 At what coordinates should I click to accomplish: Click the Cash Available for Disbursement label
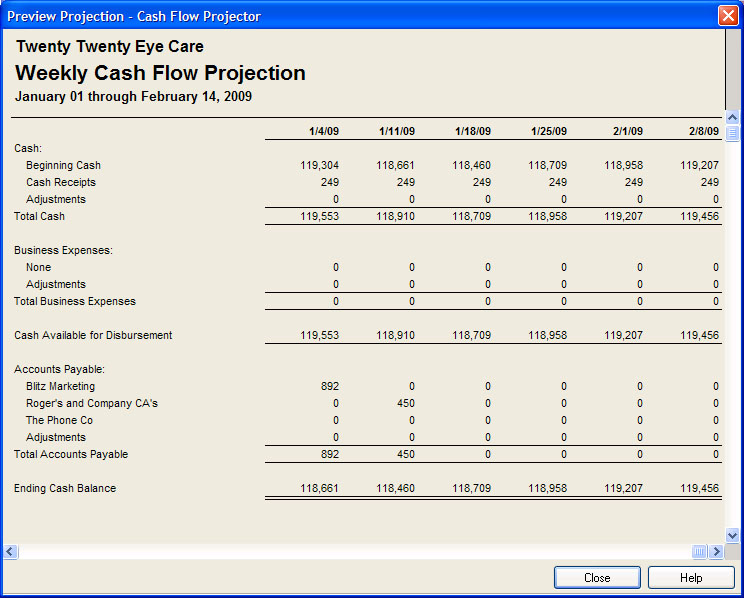tap(93, 335)
